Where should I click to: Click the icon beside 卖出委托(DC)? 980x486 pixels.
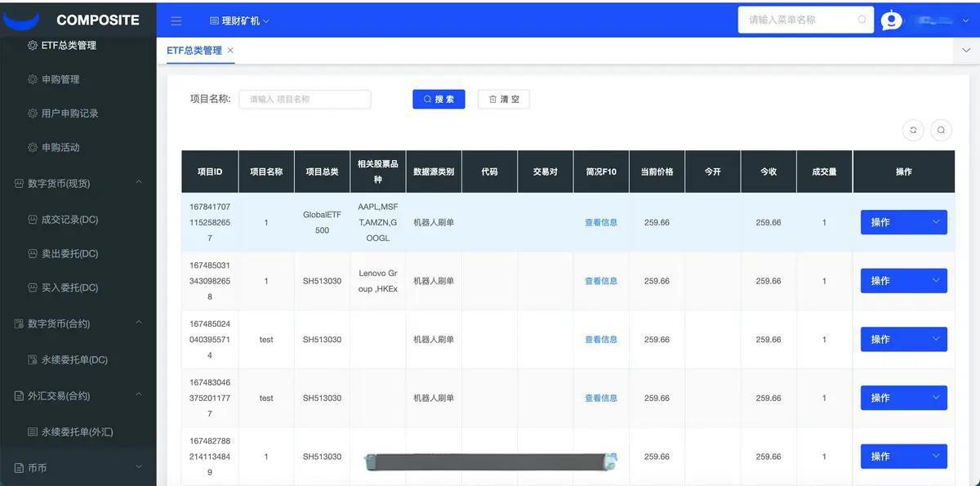coord(33,253)
